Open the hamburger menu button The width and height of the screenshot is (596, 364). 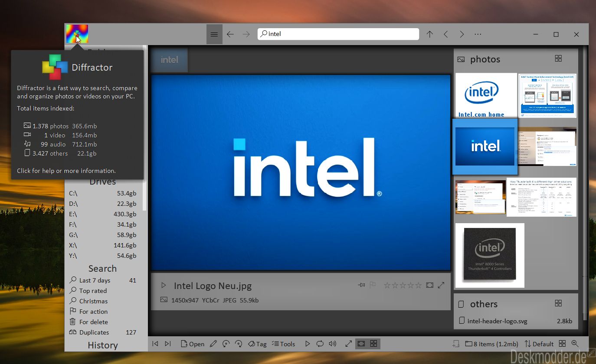click(214, 34)
